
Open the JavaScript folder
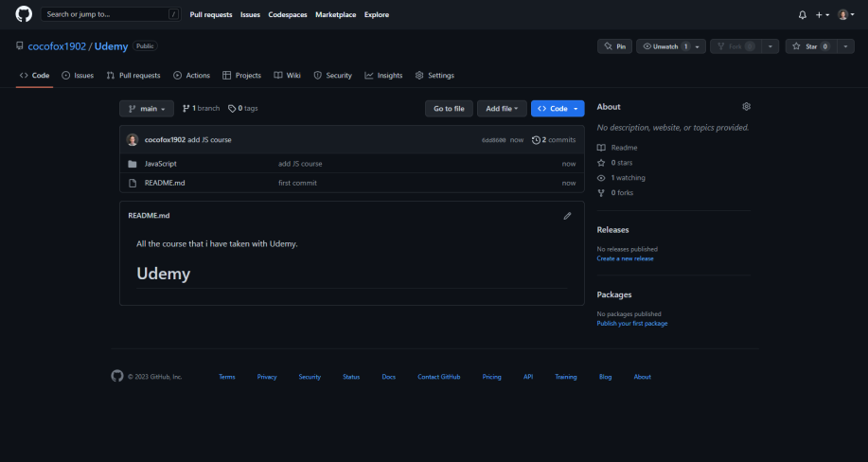coord(161,164)
